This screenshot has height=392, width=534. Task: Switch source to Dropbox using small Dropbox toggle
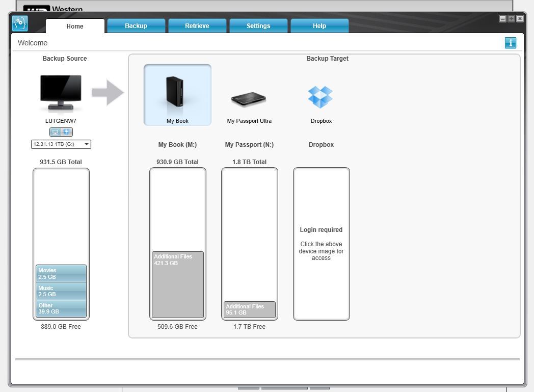(x=67, y=132)
